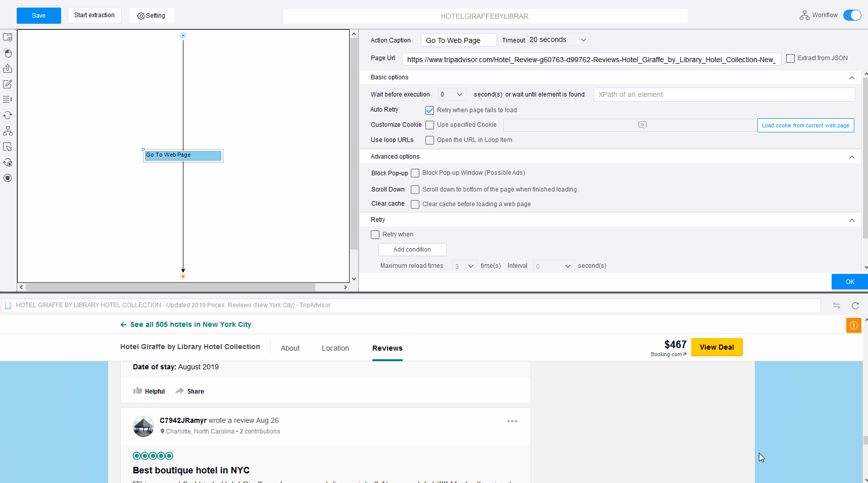Uncheck Retry when page fails to load

429,110
